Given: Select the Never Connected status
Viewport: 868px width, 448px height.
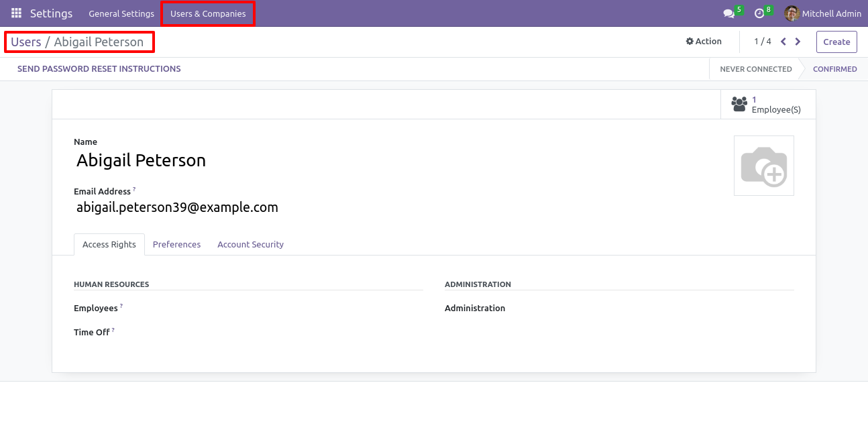Looking at the screenshot, I should coord(756,69).
